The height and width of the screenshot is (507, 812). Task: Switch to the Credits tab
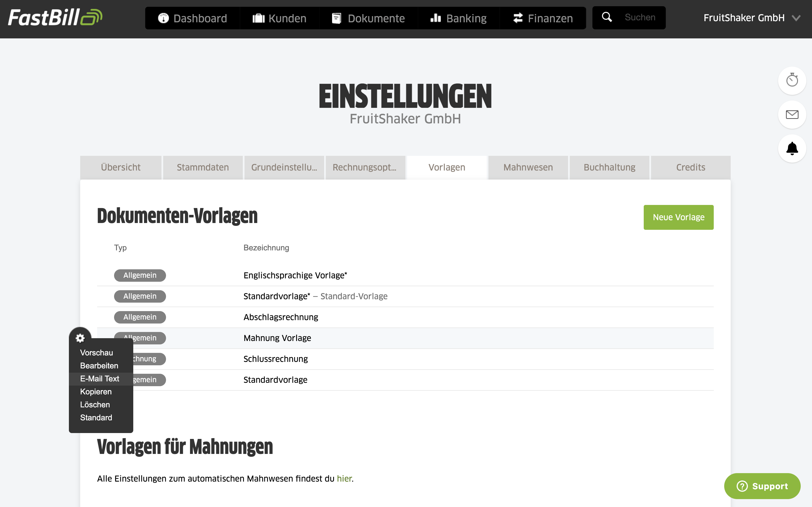pos(691,167)
